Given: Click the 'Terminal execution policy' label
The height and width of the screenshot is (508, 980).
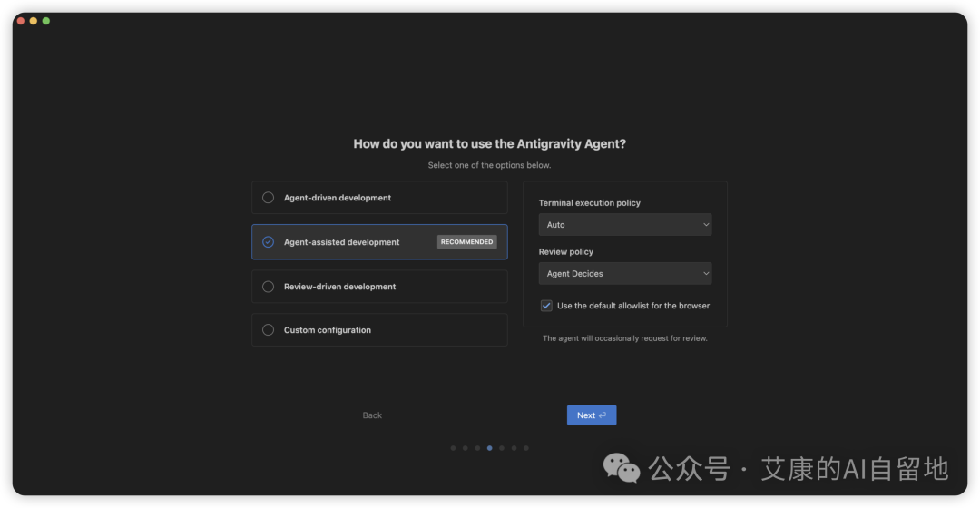Looking at the screenshot, I should click(590, 202).
